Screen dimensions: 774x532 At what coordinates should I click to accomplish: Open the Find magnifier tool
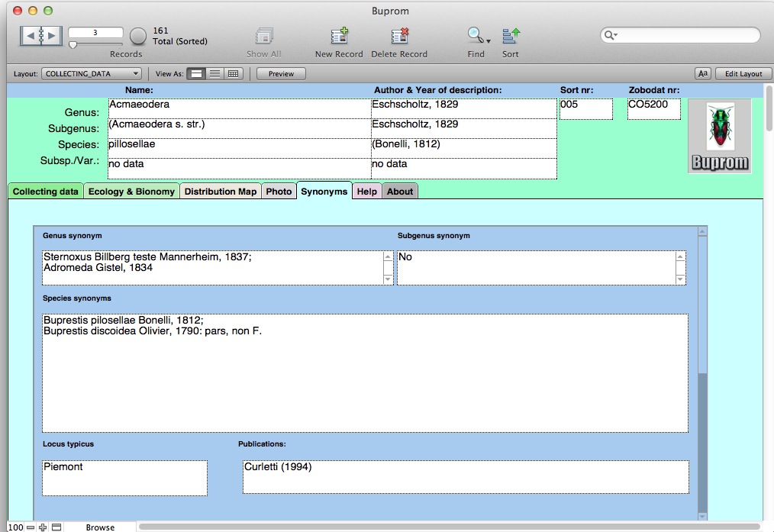pyautogui.click(x=476, y=36)
